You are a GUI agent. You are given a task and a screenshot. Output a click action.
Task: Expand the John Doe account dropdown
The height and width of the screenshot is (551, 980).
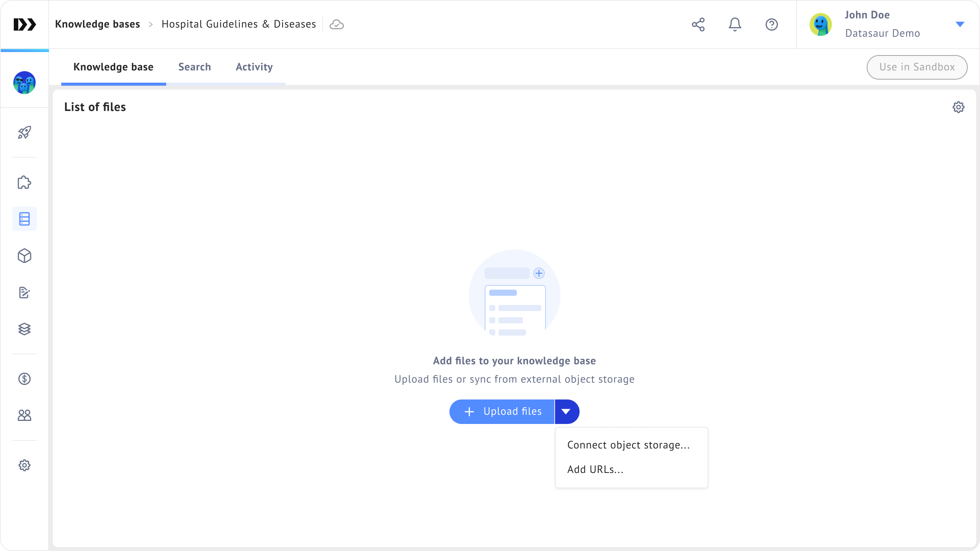coord(960,24)
